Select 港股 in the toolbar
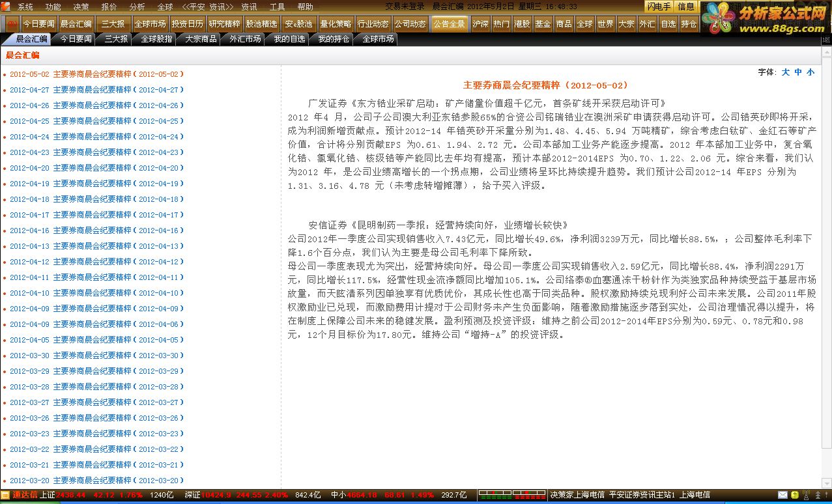The height and width of the screenshot is (504, 832). point(522,24)
